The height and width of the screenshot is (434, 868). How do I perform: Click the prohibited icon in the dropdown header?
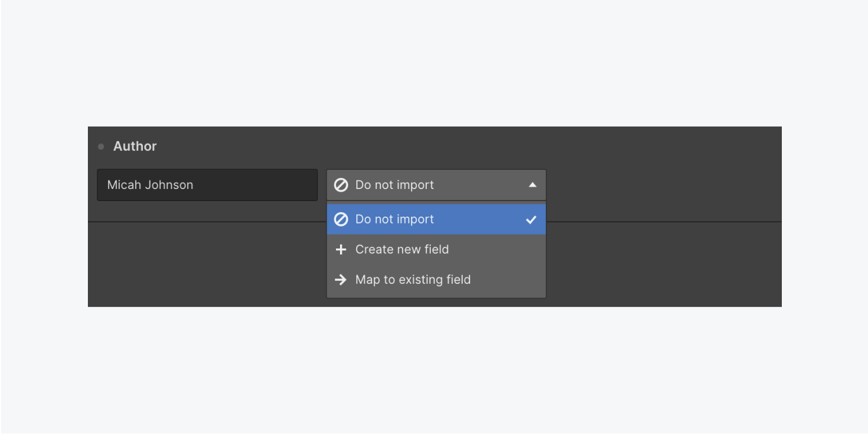tap(341, 185)
